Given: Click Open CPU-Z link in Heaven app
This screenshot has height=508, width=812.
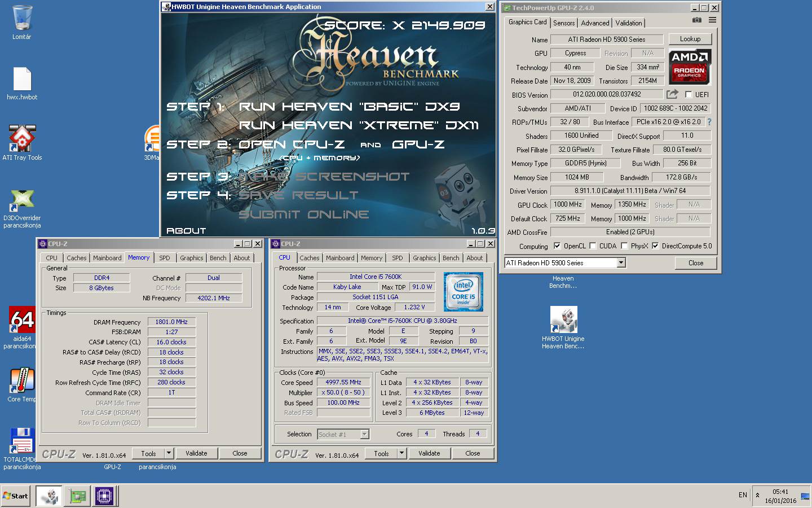Looking at the screenshot, I should (292, 144).
